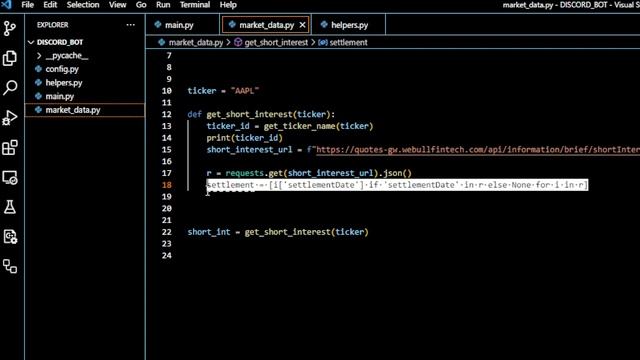Open the File menu

tap(27, 5)
